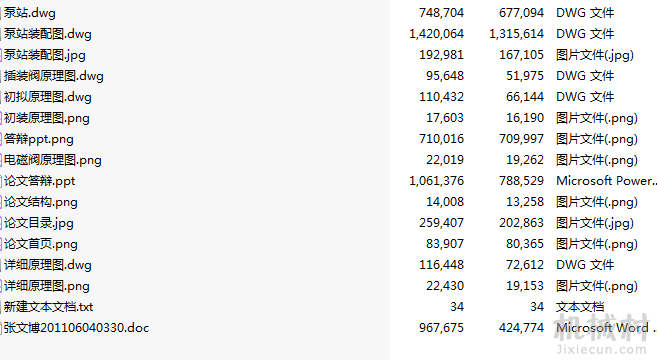Click the image icon of 泵站装配图.jpg
Screen dimensions: 657x360
point(1,55)
